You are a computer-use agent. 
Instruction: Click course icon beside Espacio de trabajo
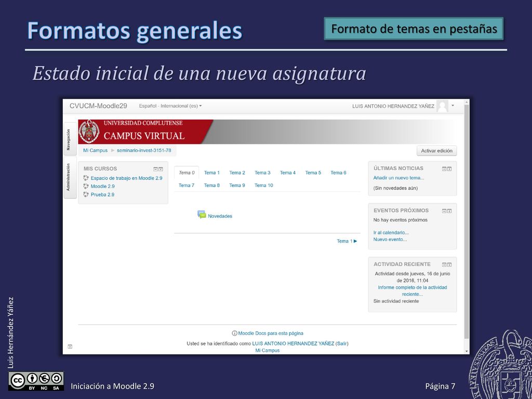pyautogui.click(x=86, y=178)
